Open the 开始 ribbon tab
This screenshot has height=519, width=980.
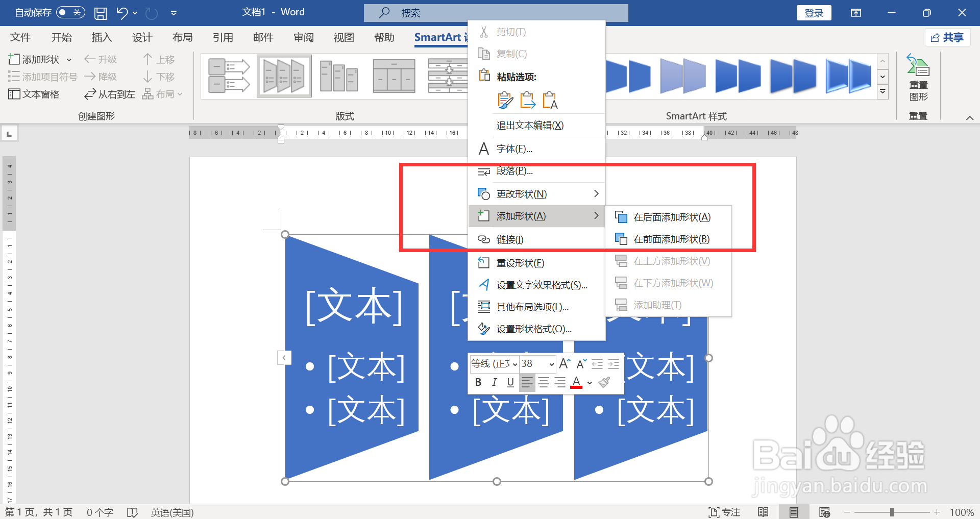click(61, 37)
